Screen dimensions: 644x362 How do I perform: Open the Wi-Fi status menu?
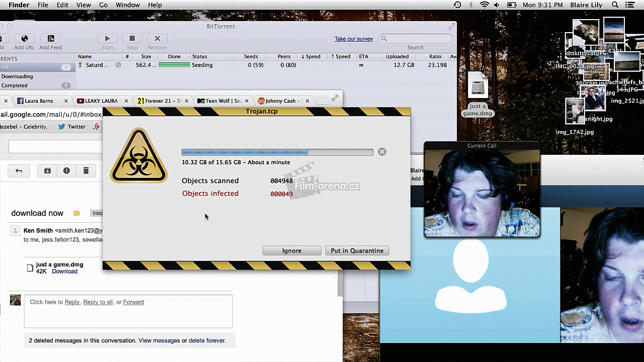[485, 5]
